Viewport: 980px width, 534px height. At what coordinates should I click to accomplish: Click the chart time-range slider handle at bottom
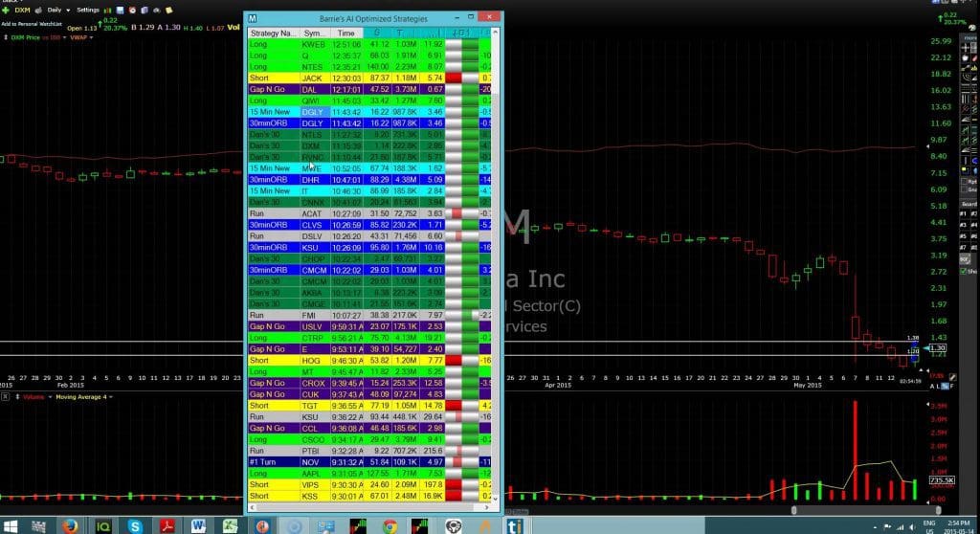(793, 511)
